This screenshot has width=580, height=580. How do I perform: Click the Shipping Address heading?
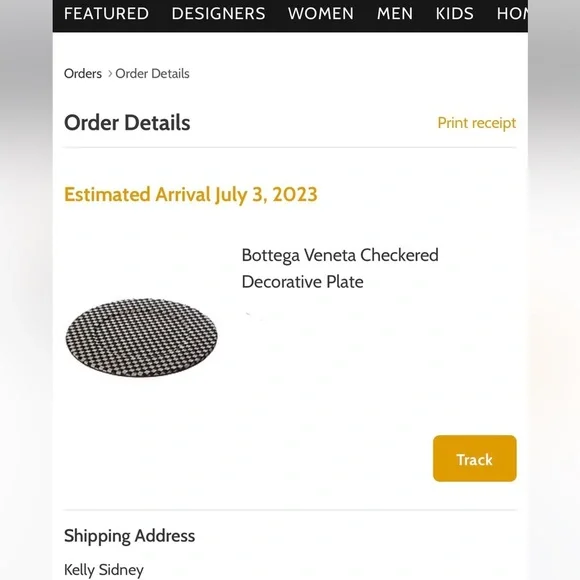tap(129, 536)
